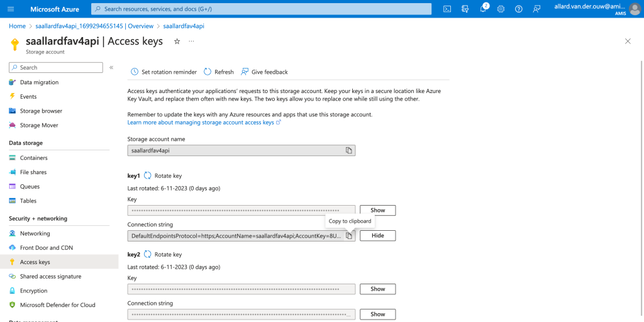Image resolution: width=644 pixels, height=322 pixels.
Task: Go to Home breadcrumb
Action: point(17,26)
